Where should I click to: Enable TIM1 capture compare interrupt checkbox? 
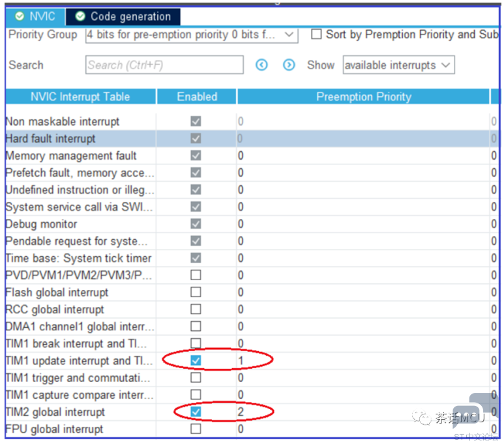point(196,395)
